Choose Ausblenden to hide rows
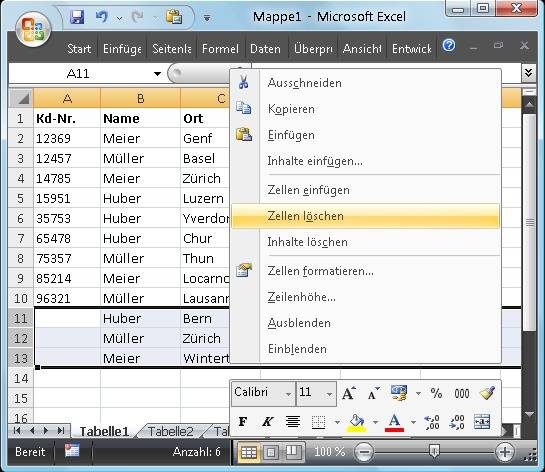The image size is (545, 472). click(x=366, y=323)
